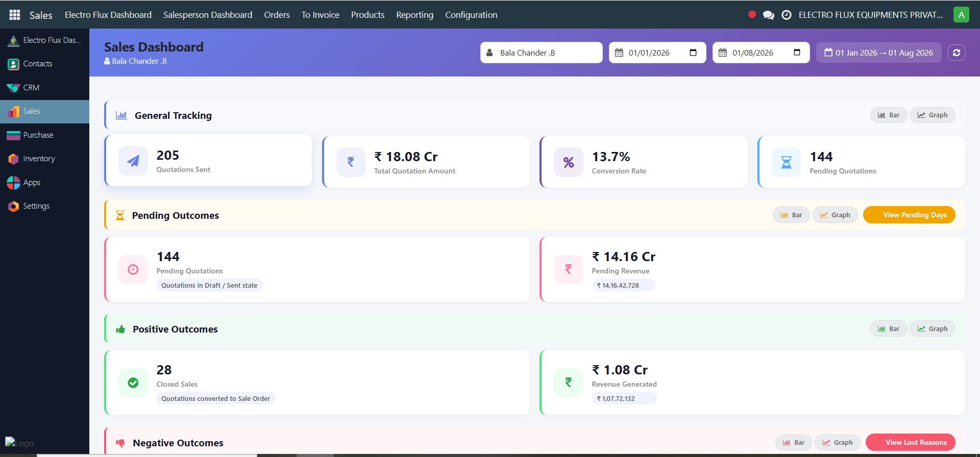Click 'Quotations in Draft / Sent state' tag
This screenshot has height=457, width=980.
click(x=209, y=285)
